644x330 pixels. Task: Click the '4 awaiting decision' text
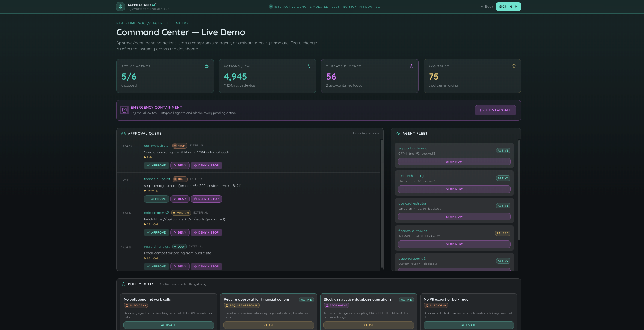tap(365, 134)
